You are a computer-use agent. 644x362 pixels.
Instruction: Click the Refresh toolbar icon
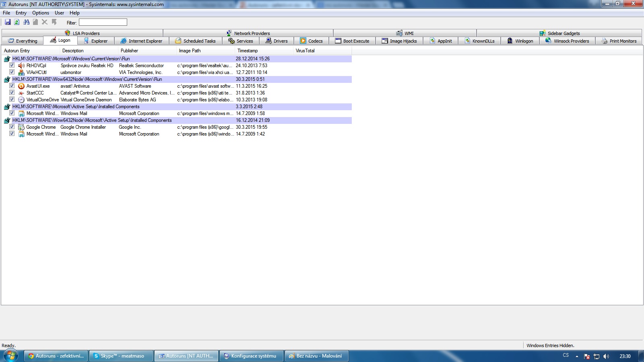point(17,22)
